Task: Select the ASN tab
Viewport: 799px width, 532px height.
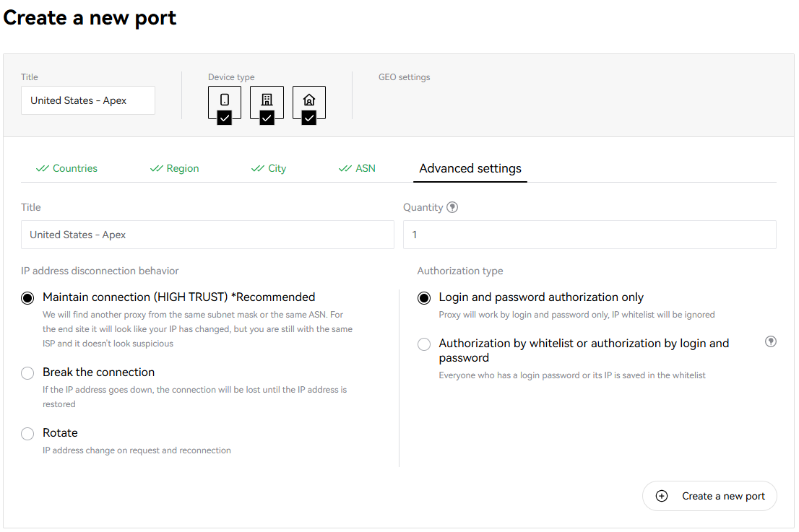Action: tap(357, 168)
